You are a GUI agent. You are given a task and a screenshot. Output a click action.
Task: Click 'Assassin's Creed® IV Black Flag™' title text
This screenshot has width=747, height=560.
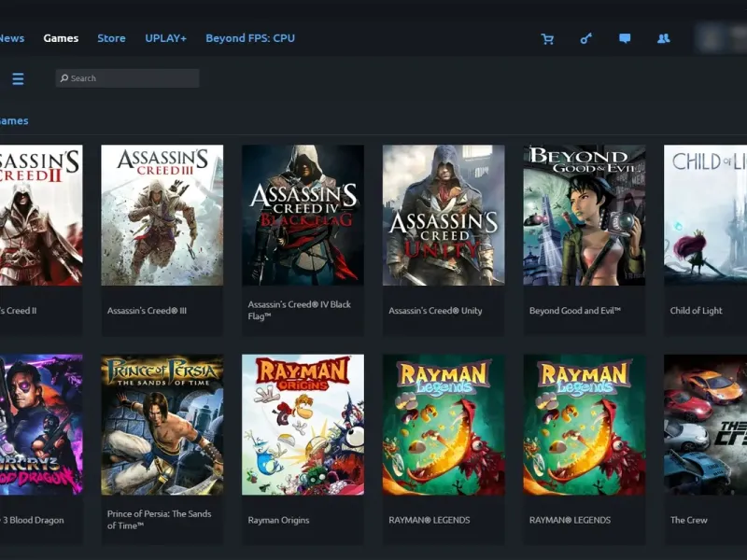point(299,311)
